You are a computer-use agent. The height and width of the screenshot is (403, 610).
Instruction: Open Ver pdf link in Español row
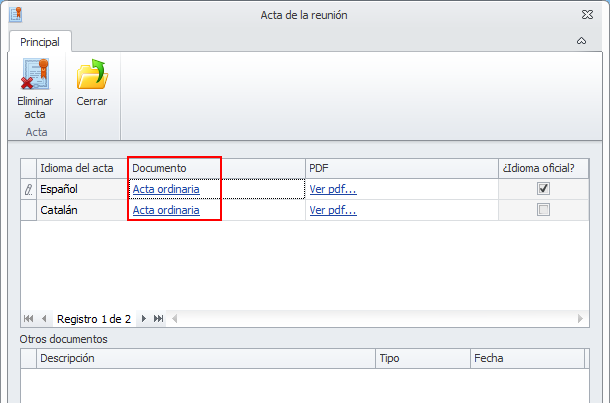(333, 189)
